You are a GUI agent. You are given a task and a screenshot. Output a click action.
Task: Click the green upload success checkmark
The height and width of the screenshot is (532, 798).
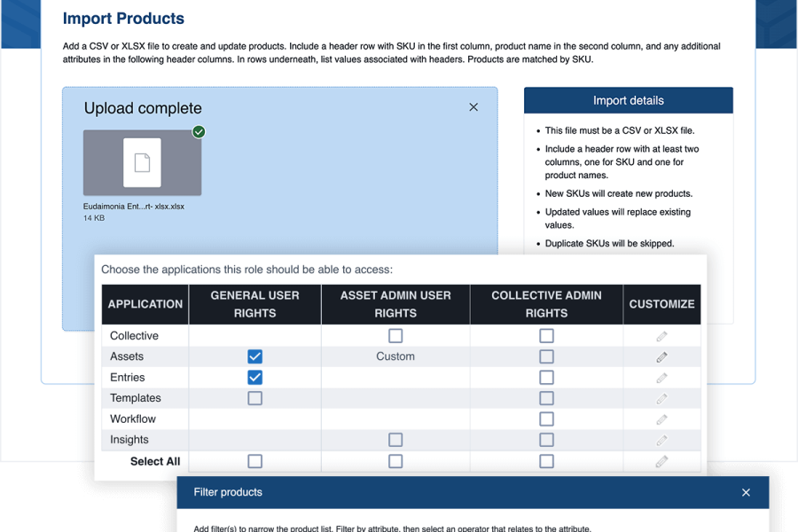tap(199, 132)
